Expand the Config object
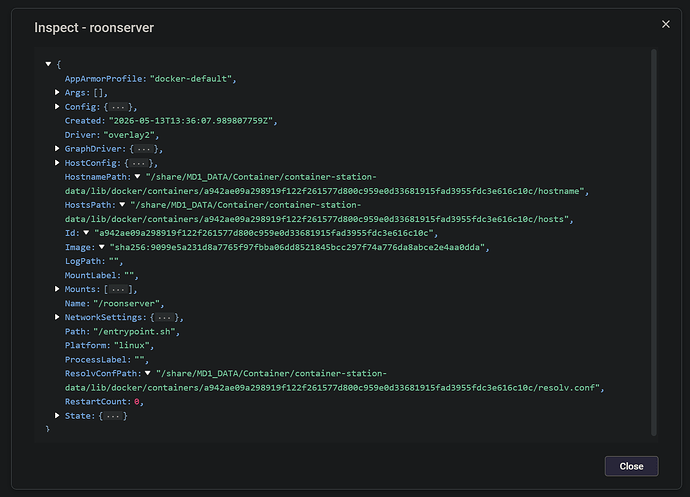This screenshot has width=690, height=497. tap(57, 107)
